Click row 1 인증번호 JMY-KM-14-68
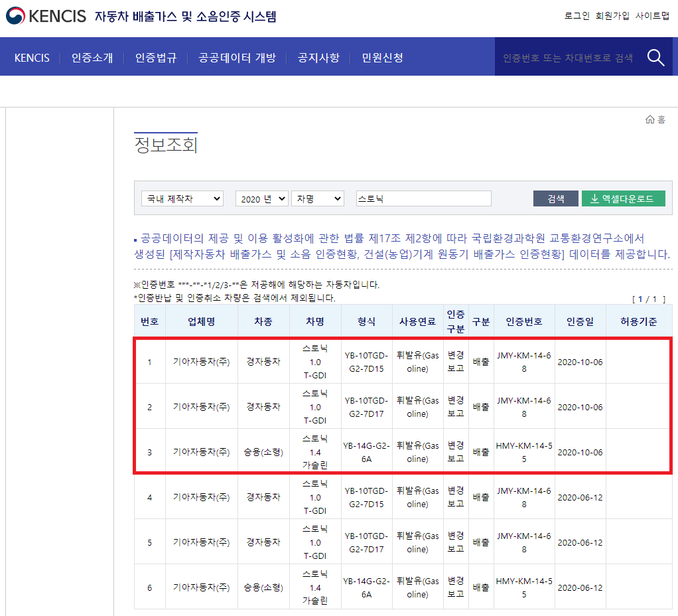Viewport: 678px width, 616px height. coord(524,362)
